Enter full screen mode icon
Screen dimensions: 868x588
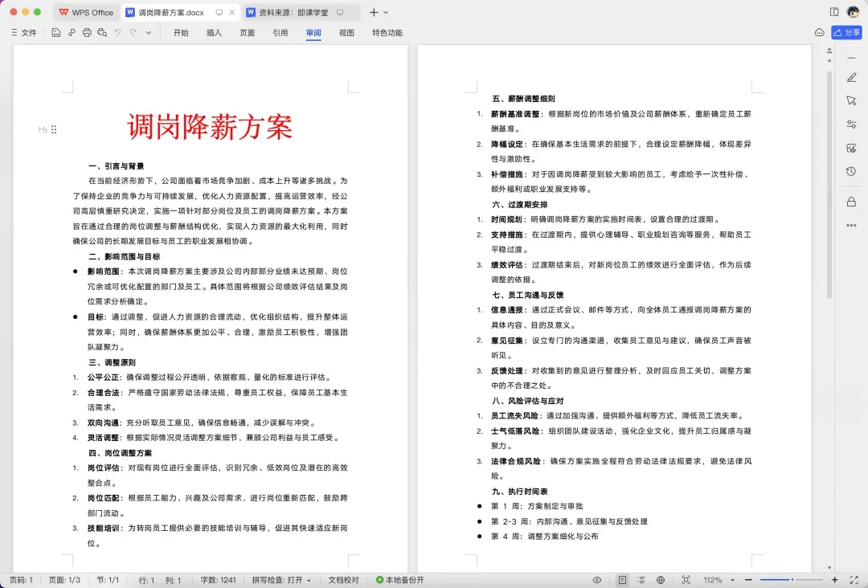point(854,580)
